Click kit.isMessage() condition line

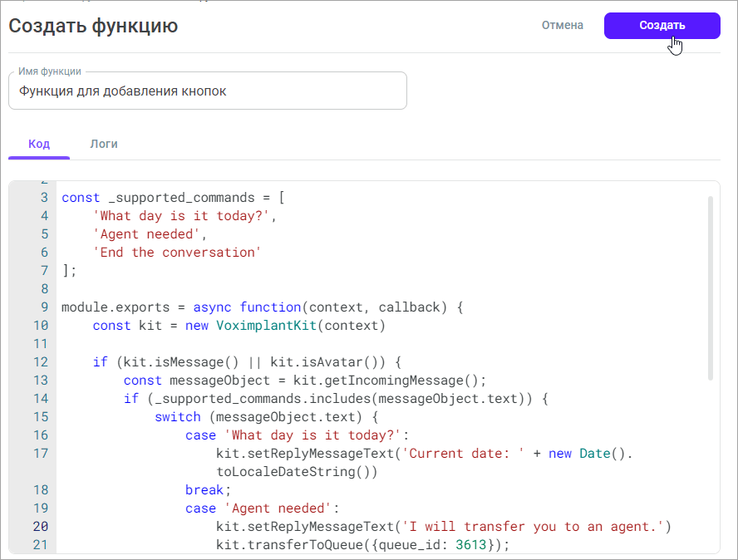[x=247, y=362]
